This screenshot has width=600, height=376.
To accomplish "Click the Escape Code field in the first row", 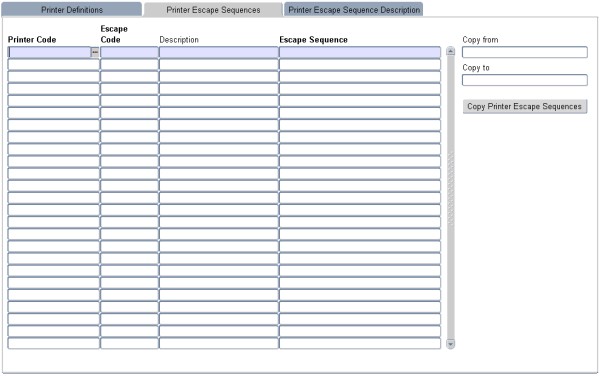I will (129, 52).
